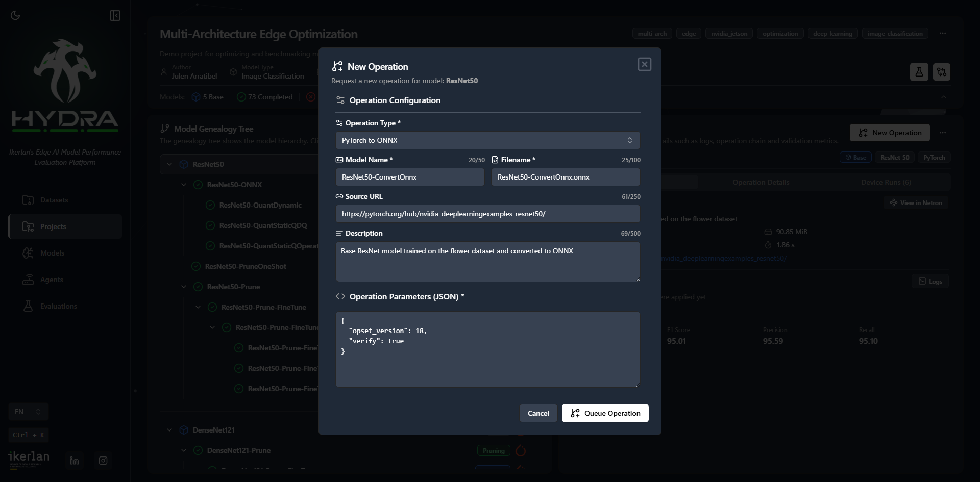980x482 pixels.
Task: Edit the Operation Parameters JSON editor
Action: coord(487,349)
